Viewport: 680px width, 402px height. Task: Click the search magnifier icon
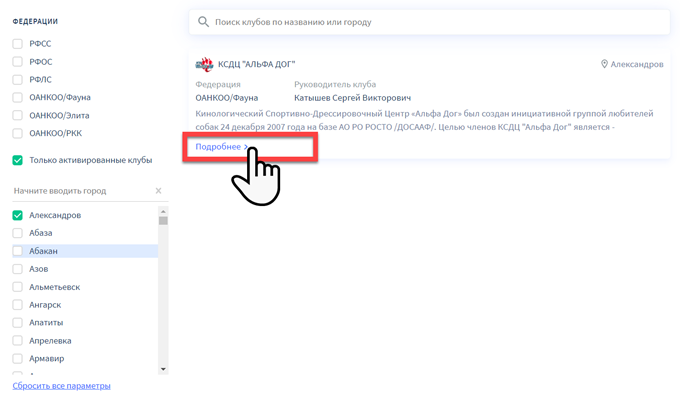(x=203, y=22)
